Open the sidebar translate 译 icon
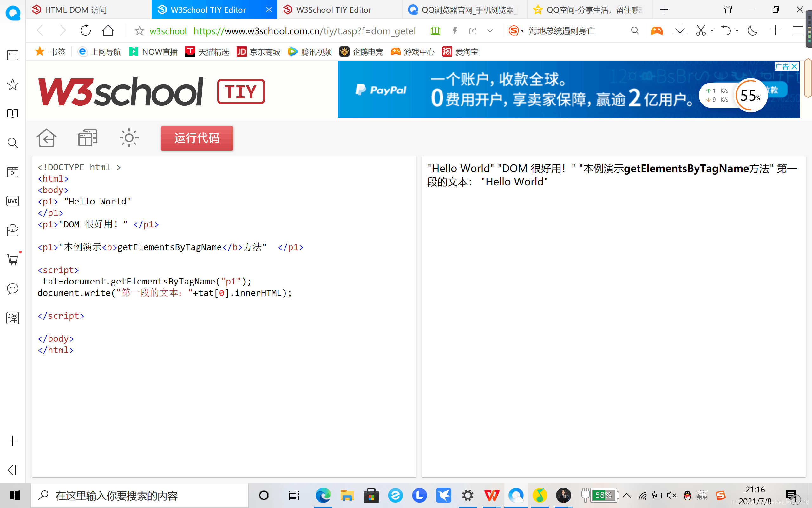812x508 pixels. [x=13, y=318]
